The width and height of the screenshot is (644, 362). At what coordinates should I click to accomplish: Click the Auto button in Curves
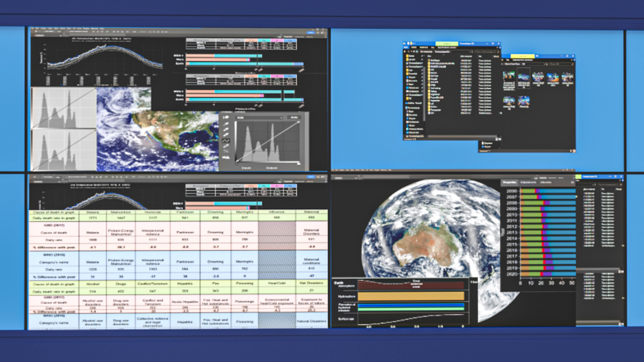[x=294, y=118]
